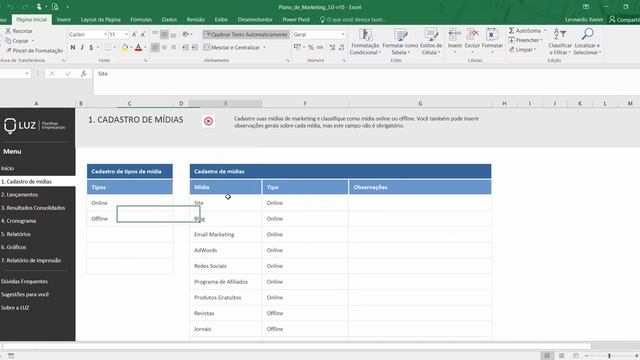Open the Inserir ribbon tab
This screenshot has width=640, height=360.
64,20
